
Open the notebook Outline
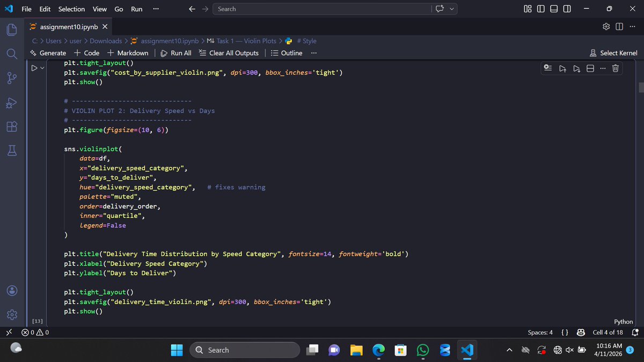287,53
